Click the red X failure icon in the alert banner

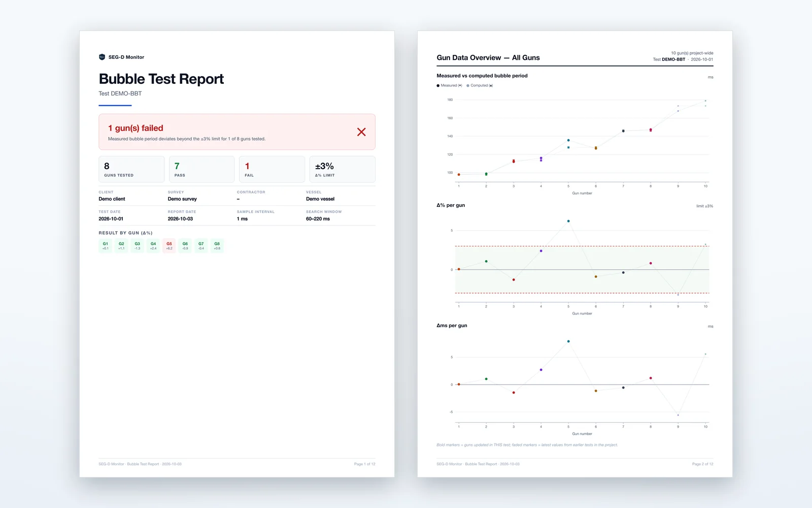361,132
